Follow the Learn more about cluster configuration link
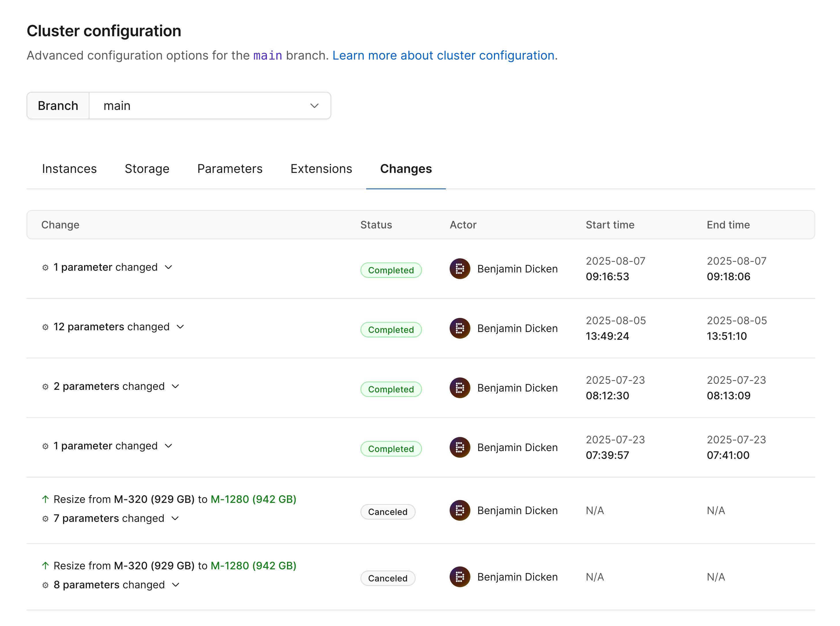The height and width of the screenshot is (626, 840). (x=443, y=55)
